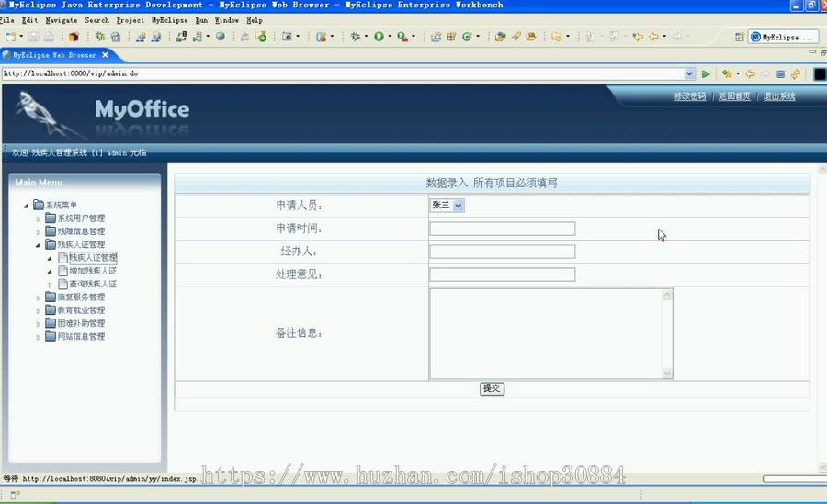The width and height of the screenshot is (827, 504).
Task: Open the 申请人员 dropdown showing 张三
Action: pyautogui.click(x=459, y=206)
